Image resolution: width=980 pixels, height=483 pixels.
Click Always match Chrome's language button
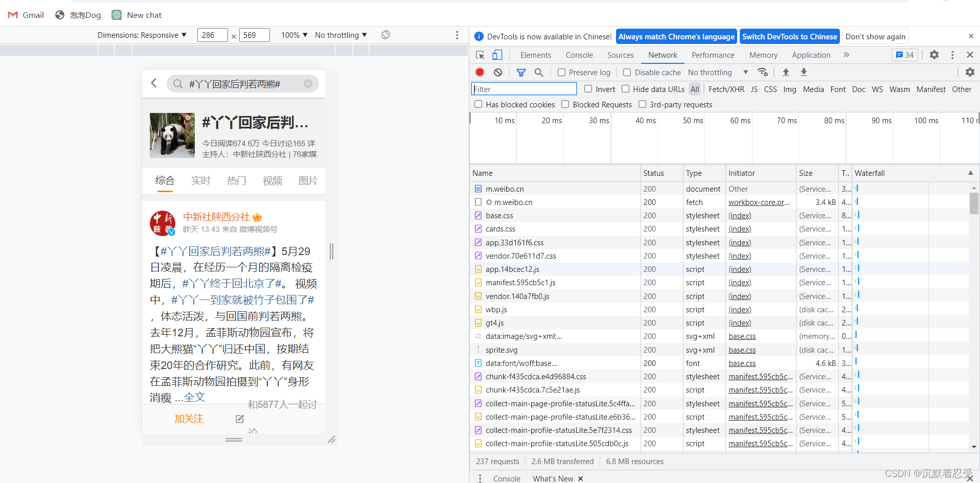(x=676, y=36)
